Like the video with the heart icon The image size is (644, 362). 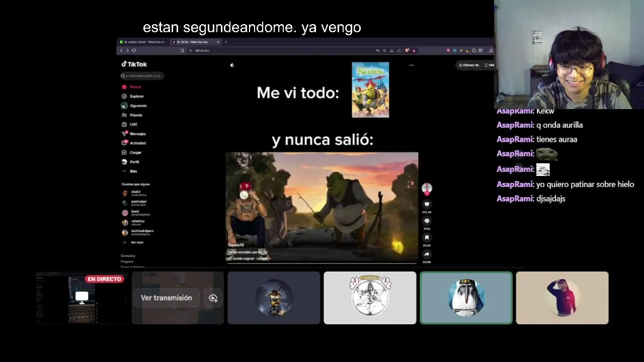427,204
